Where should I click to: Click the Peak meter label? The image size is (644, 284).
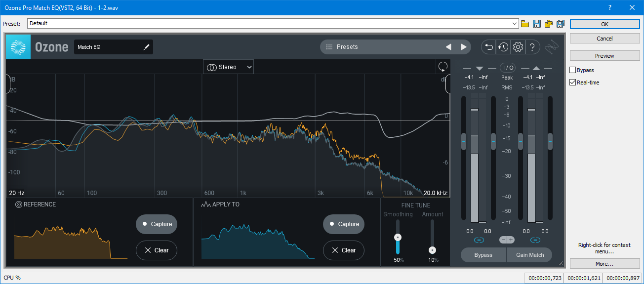[507, 78]
